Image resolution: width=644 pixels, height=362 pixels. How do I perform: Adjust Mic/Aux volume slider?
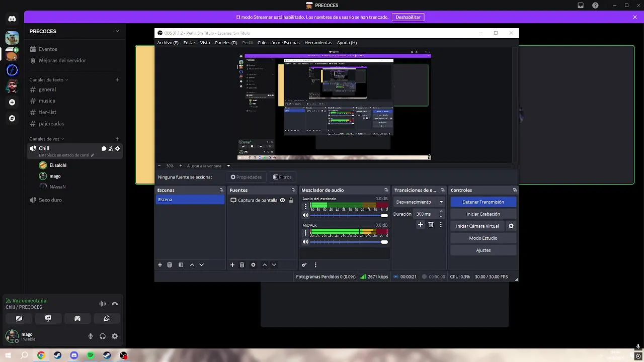click(349, 242)
